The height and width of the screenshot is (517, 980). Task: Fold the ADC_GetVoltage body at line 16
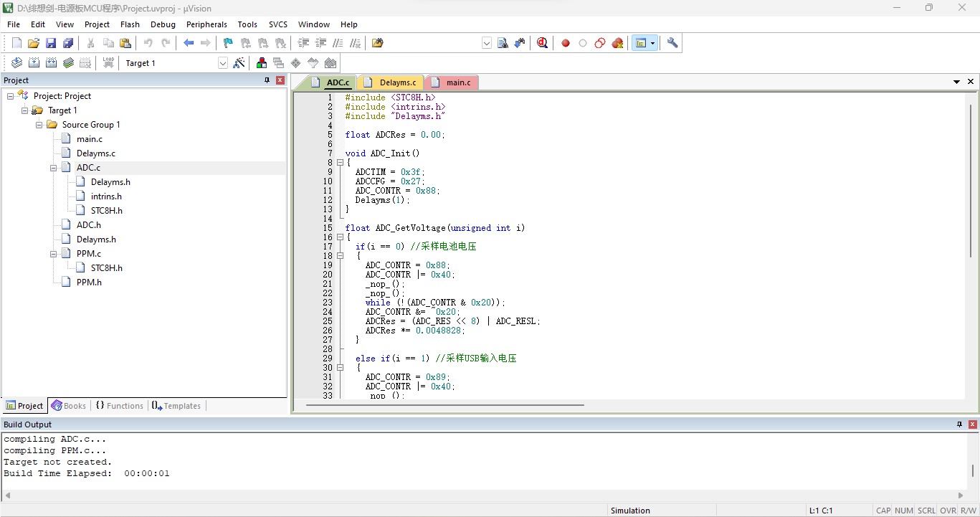click(340, 237)
